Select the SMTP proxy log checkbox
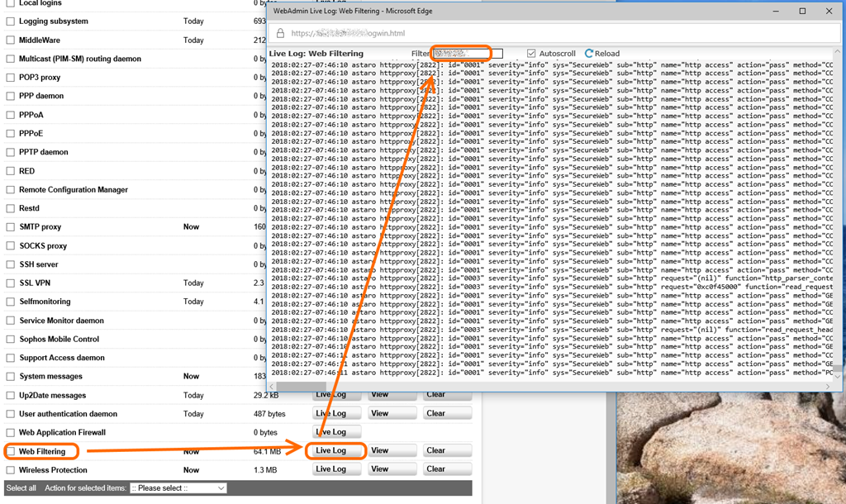Screen dimensions: 846x504 click(x=11, y=227)
